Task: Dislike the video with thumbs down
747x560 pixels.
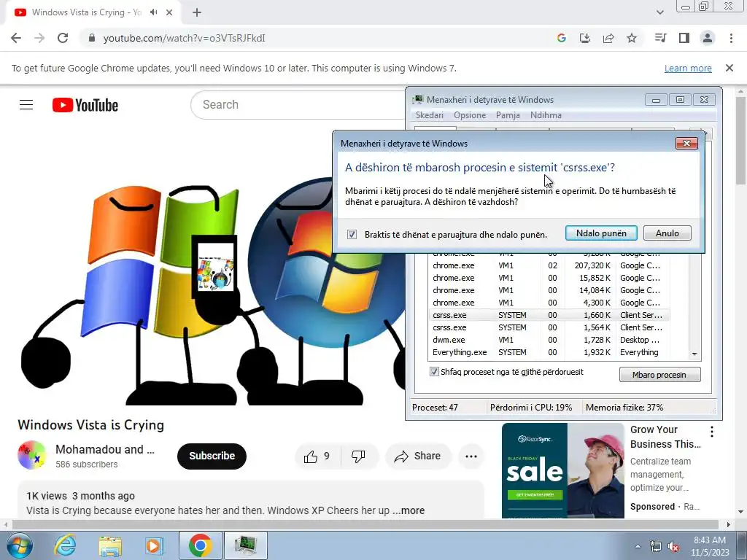Action: coord(358,456)
